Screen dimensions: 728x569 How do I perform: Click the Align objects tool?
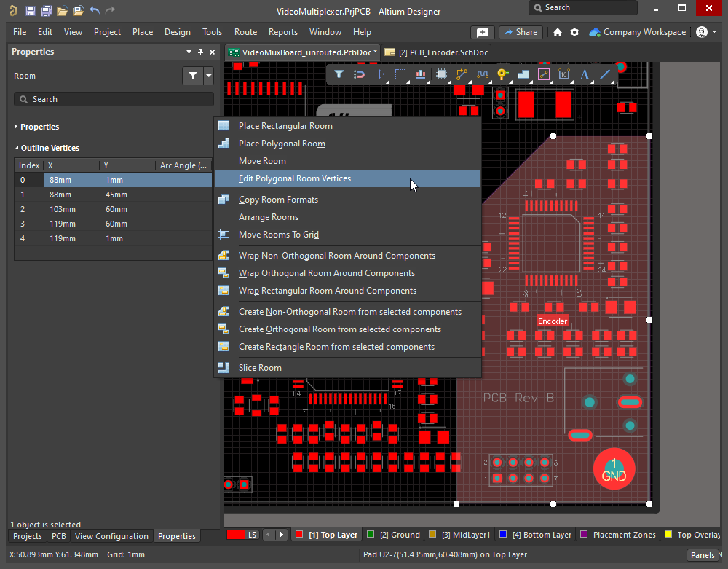pos(421,74)
